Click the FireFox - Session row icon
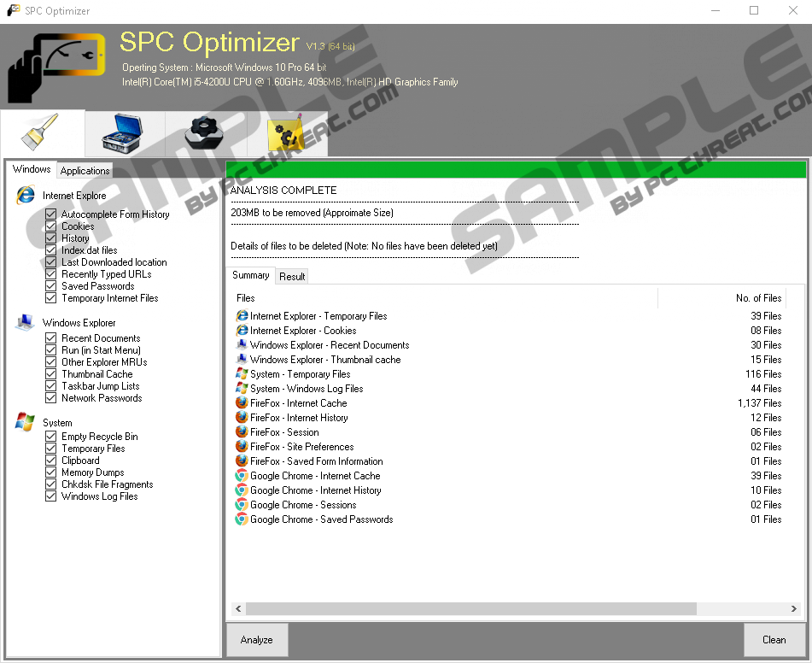Image resolution: width=812 pixels, height=663 pixels. (x=242, y=431)
